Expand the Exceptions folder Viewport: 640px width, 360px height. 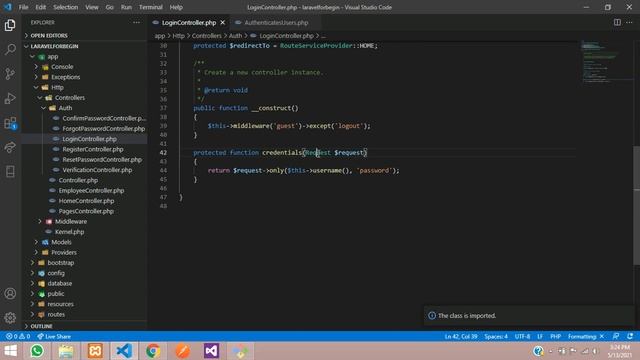pyautogui.click(x=85, y=77)
